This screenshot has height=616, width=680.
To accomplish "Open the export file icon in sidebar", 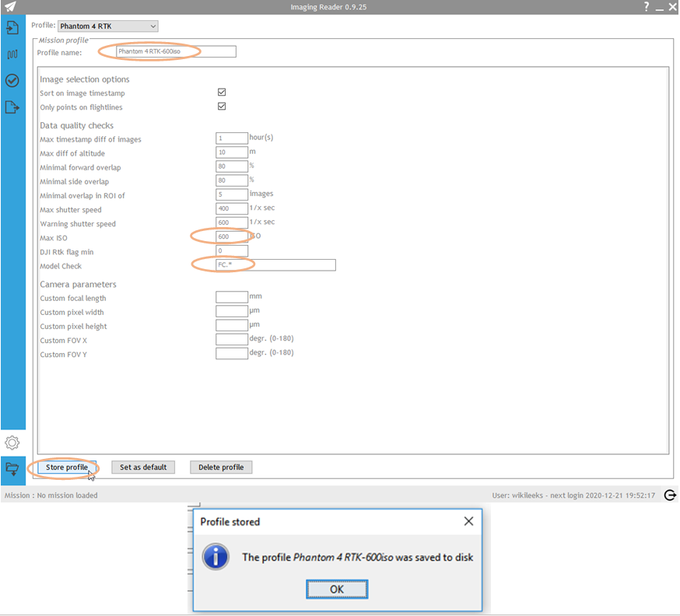I will click(12, 107).
